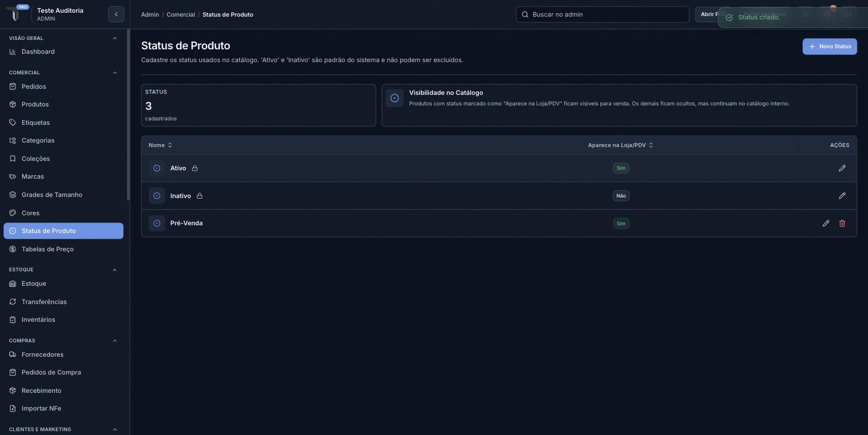
Task: Click the Cores palette icon
Action: tap(13, 213)
